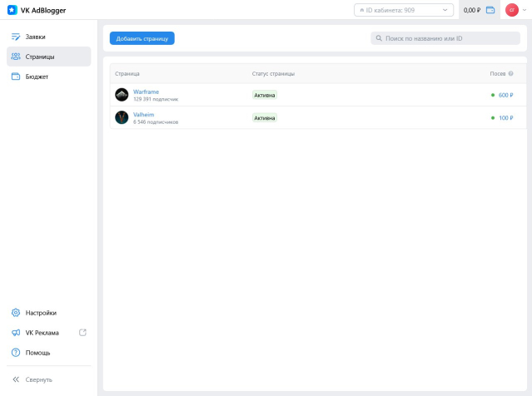
Task: Click the 0,00 ₽ balance
Action: [471, 10]
